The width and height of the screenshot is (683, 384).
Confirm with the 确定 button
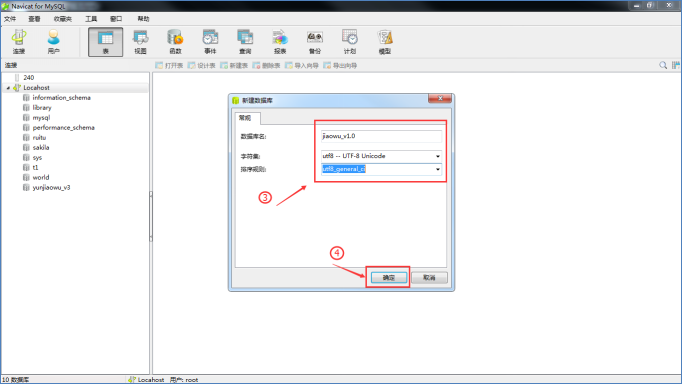click(x=389, y=277)
